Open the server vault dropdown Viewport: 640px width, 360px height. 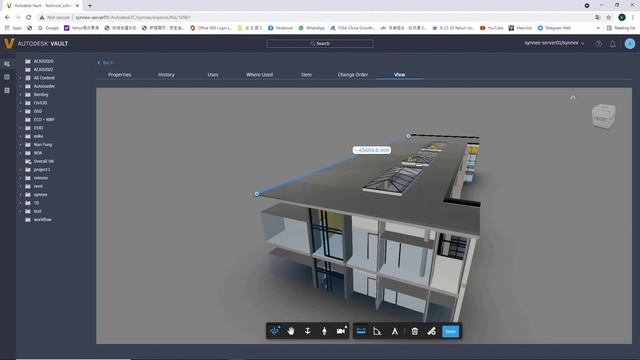click(554, 43)
